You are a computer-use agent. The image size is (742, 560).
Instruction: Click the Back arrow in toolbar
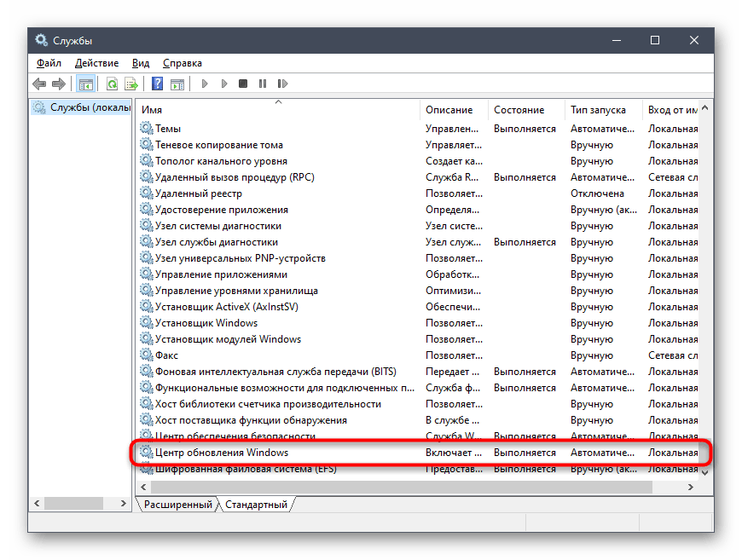39,84
